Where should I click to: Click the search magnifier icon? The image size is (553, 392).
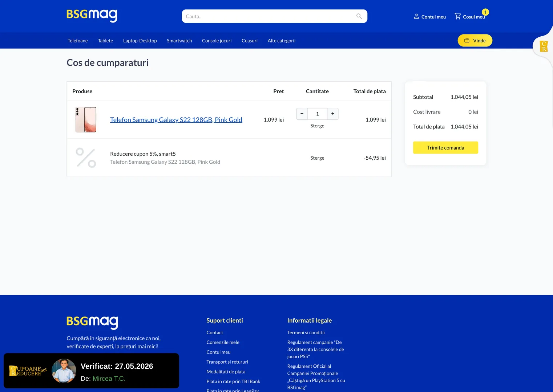point(359,16)
